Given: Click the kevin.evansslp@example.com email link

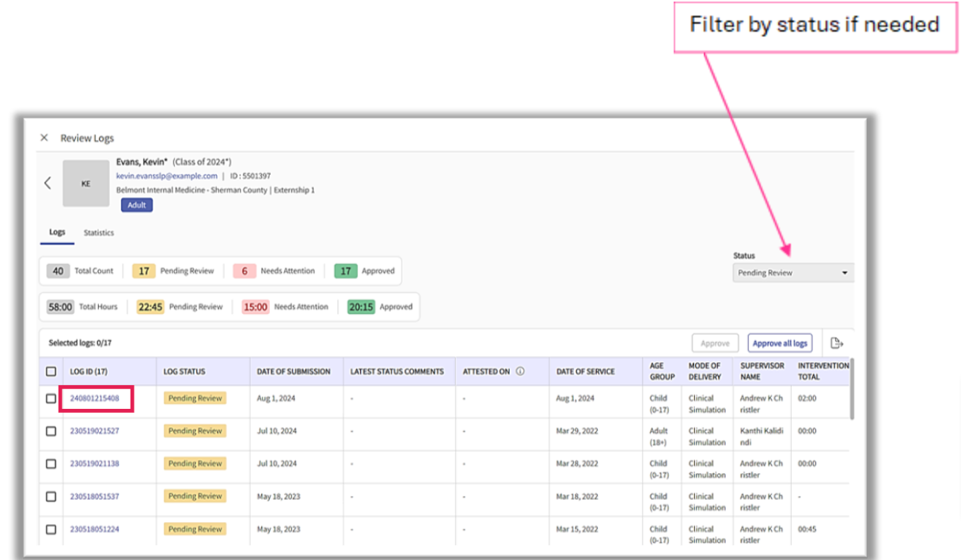Looking at the screenshot, I should click(x=166, y=176).
